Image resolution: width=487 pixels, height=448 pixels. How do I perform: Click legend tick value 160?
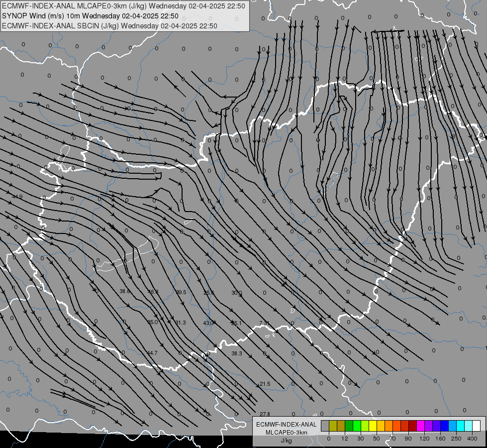440,439
